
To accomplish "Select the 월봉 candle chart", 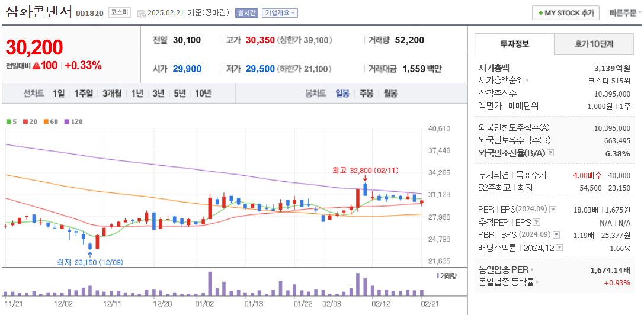I will [x=390, y=94].
